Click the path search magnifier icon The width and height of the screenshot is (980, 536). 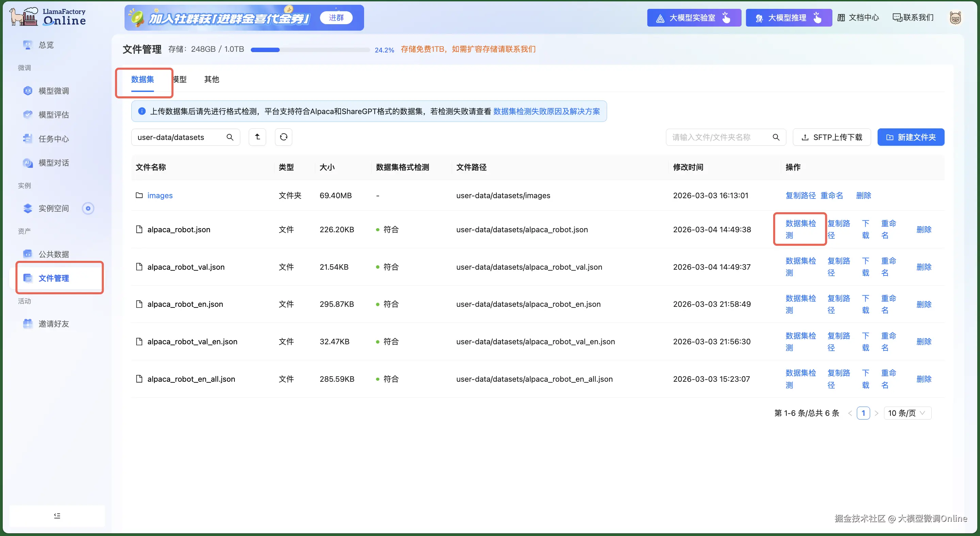[230, 137]
